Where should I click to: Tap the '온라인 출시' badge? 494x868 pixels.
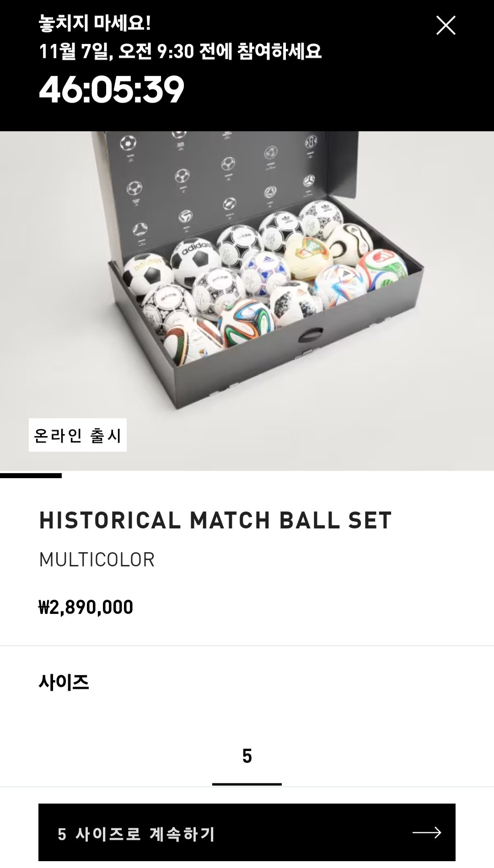tap(78, 435)
